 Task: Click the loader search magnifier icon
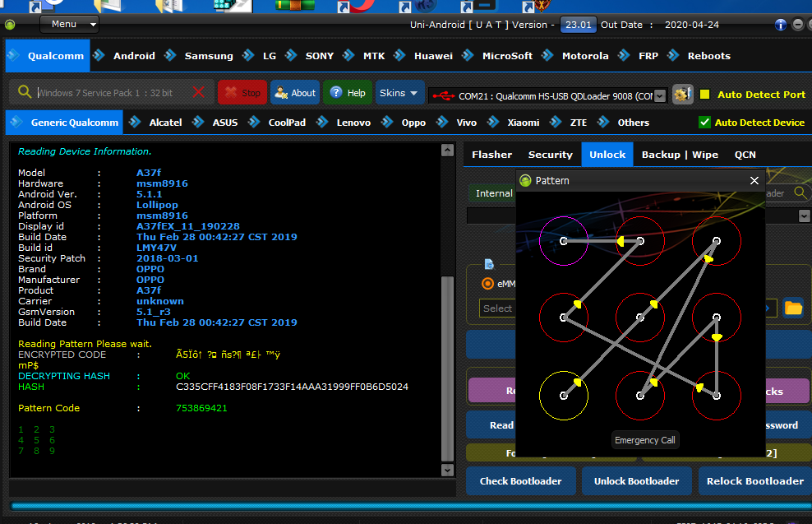[x=800, y=192]
